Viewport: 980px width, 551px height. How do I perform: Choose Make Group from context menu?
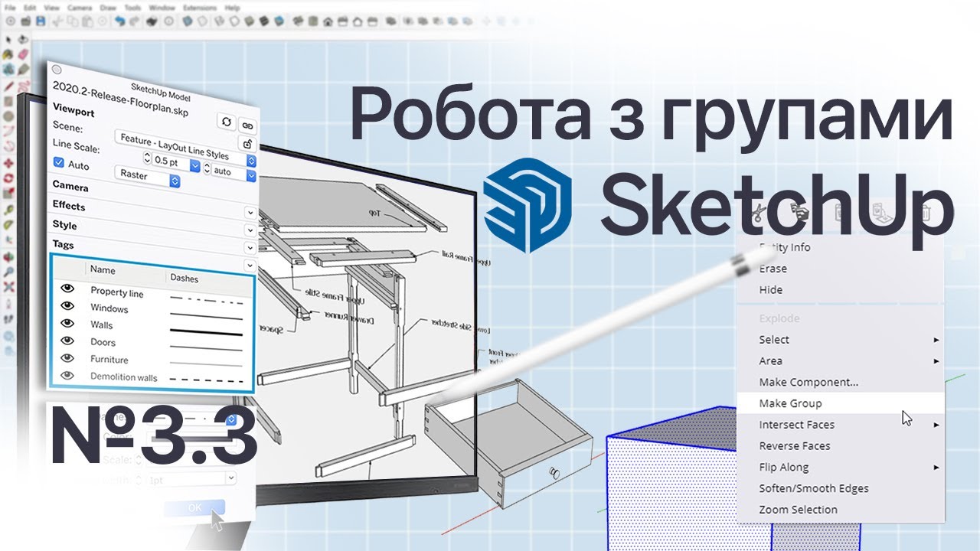[x=839, y=403]
